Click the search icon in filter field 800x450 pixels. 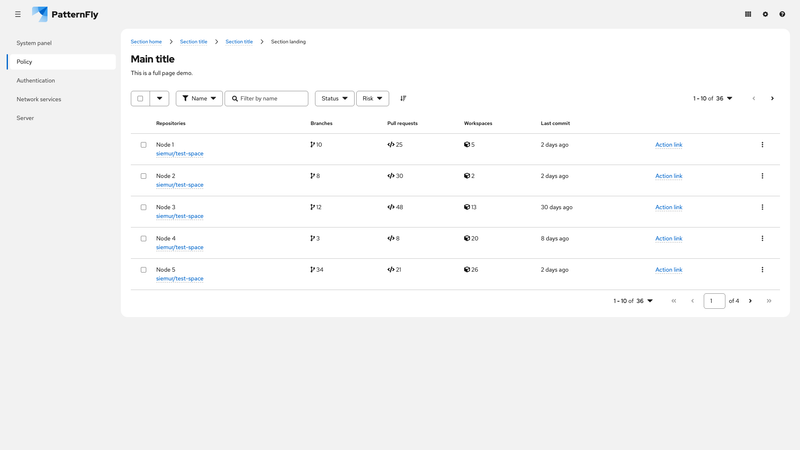coord(235,98)
